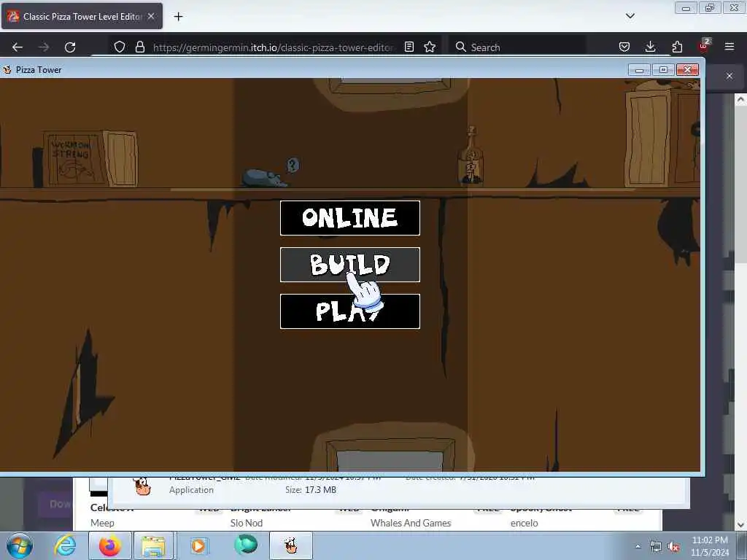747x560 pixels.
Task: Click the site padlock security icon
Action: [139, 47]
